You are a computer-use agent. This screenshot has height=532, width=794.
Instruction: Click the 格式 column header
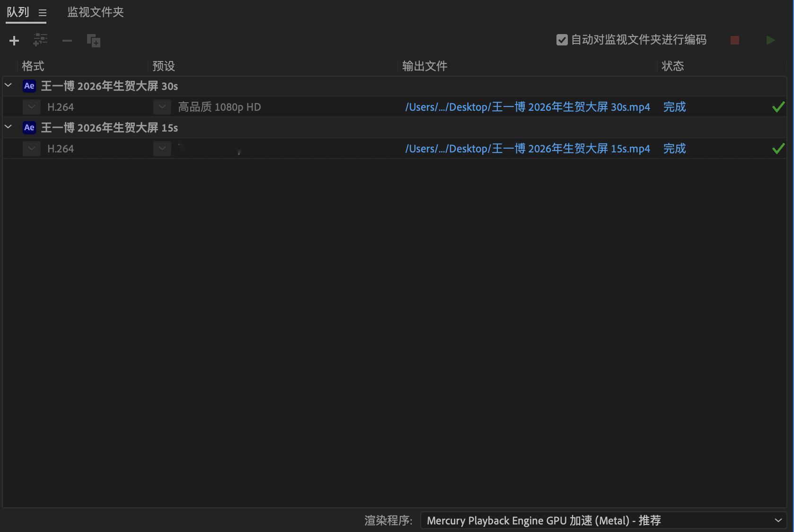(x=33, y=66)
